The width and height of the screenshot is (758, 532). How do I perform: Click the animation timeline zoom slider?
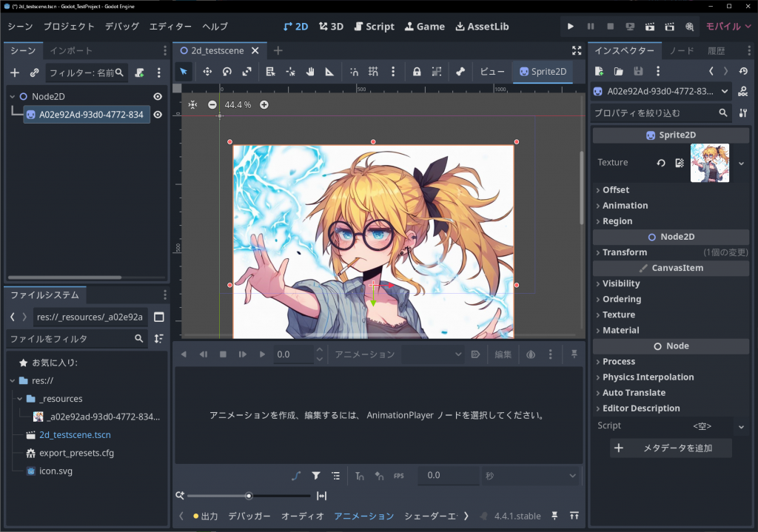(249, 496)
